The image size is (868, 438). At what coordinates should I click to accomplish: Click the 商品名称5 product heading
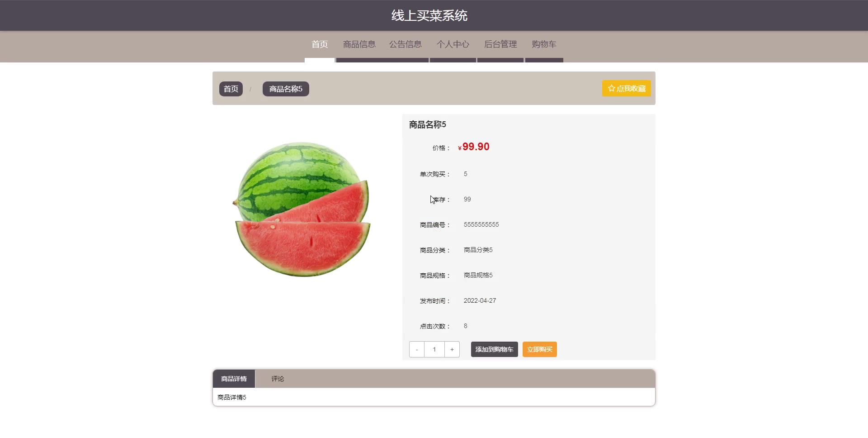pos(428,124)
